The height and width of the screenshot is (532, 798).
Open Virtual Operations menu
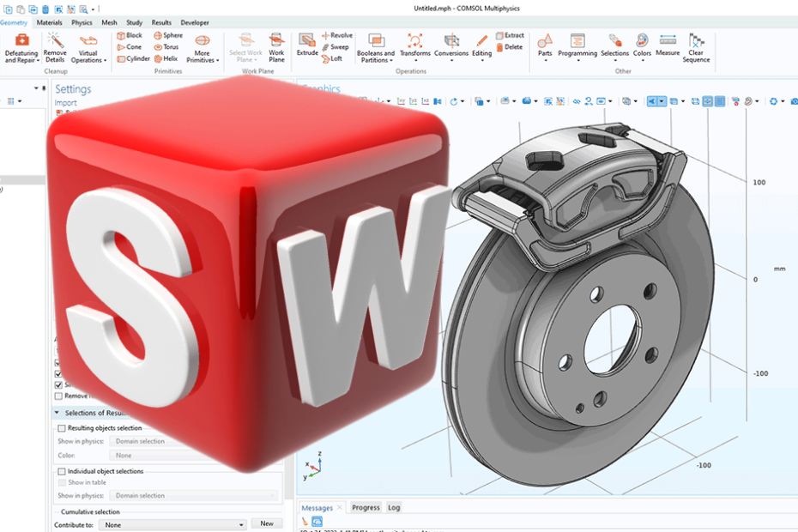88,48
